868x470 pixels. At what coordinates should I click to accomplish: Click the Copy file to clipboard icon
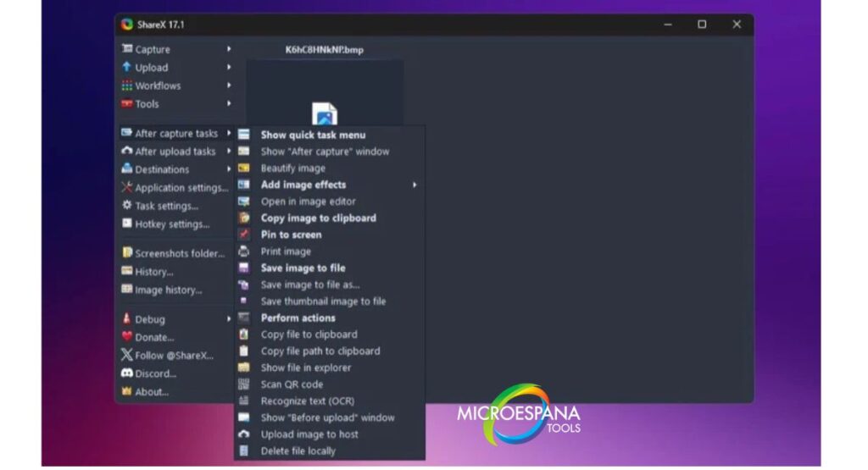click(x=243, y=334)
